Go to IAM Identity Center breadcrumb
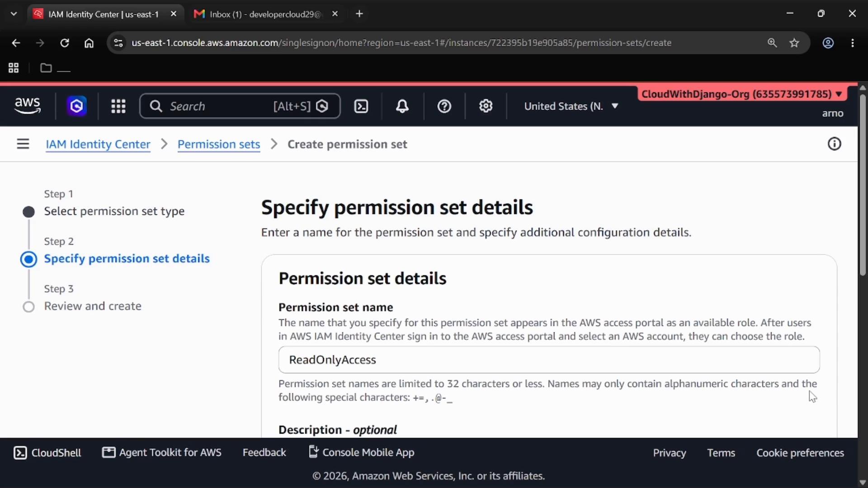The width and height of the screenshot is (868, 488). coord(98,144)
